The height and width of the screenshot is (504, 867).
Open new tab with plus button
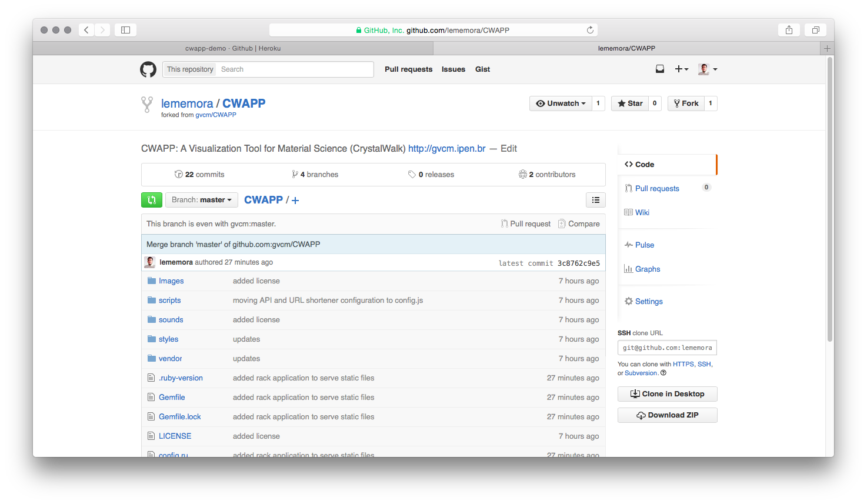(x=827, y=48)
